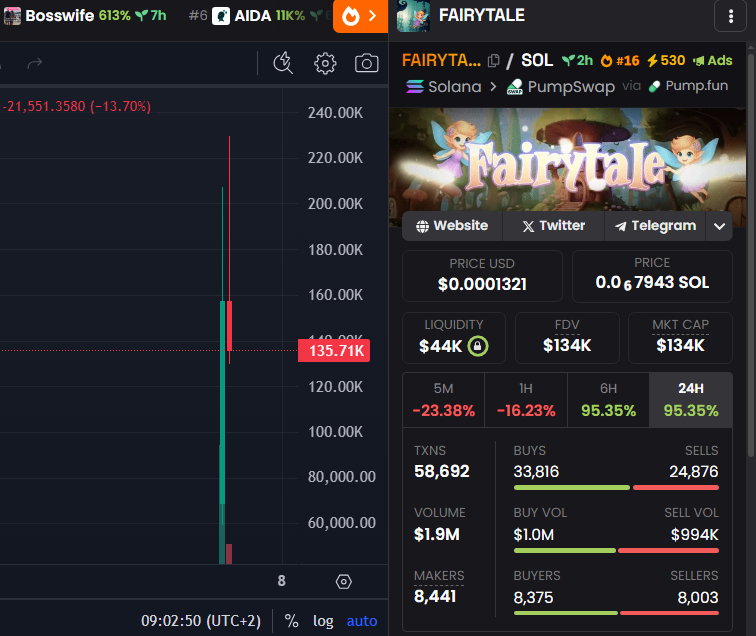
Task: Open the Twitter link button
Action: [554, 226]
